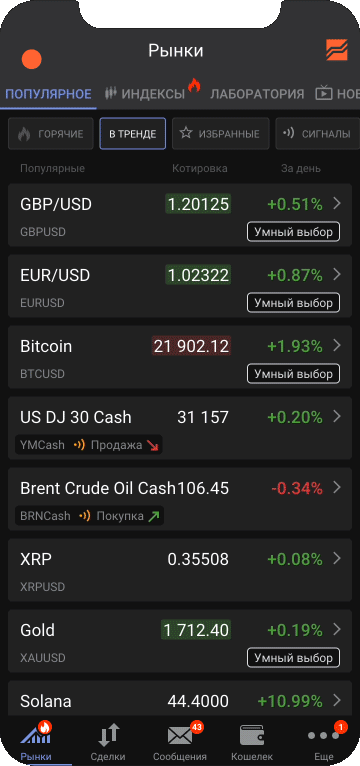Expand Bitcoin row chevron
360x766 pixels.
[x=336, y=346]
